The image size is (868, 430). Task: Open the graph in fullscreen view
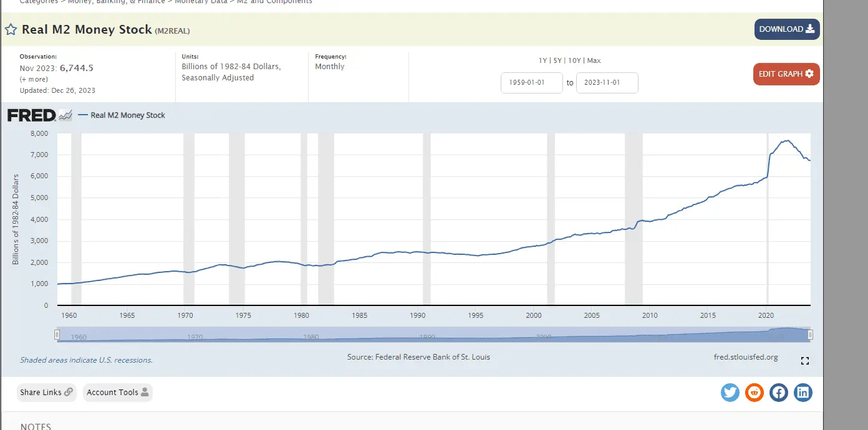[x=804, y=361]
